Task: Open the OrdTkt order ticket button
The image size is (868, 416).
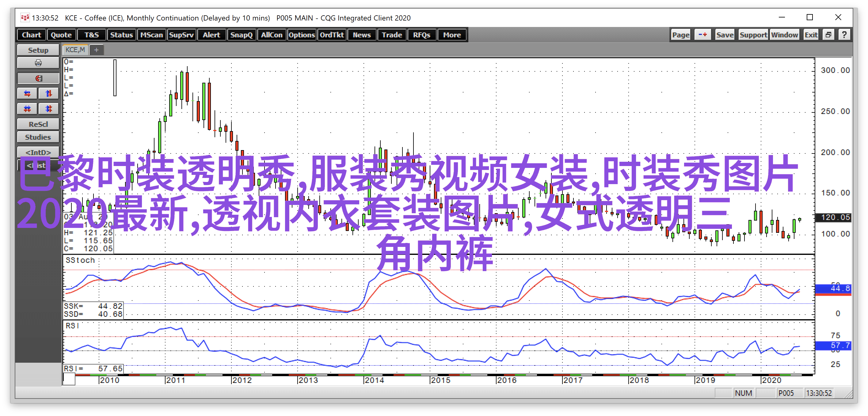Action: [x=332, y=35]
